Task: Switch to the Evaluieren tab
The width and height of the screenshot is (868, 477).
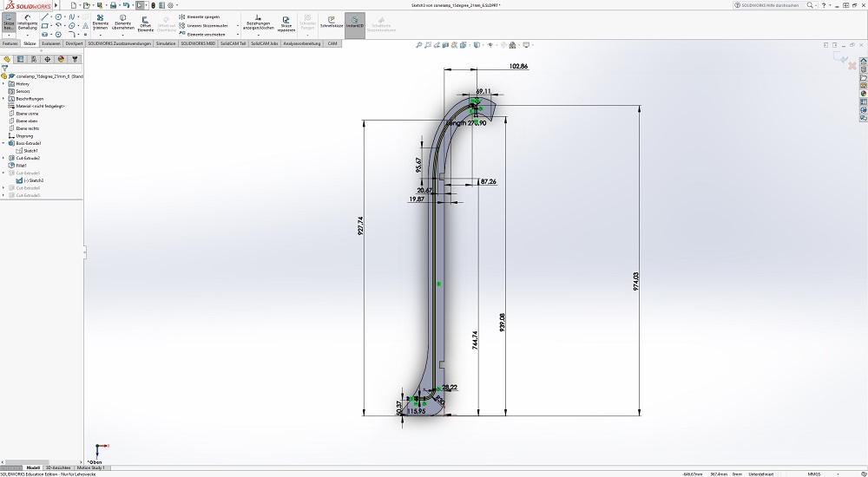Action: point(51,43)
